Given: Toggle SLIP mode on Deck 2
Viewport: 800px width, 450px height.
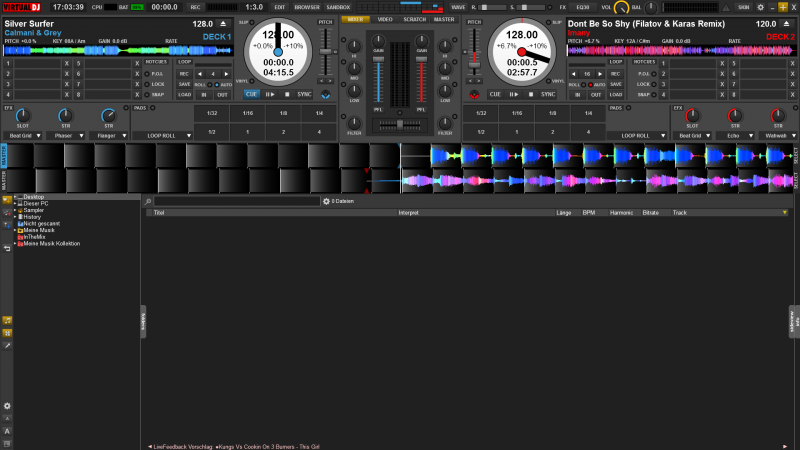Looking at the screenshot, I should 548,22.
